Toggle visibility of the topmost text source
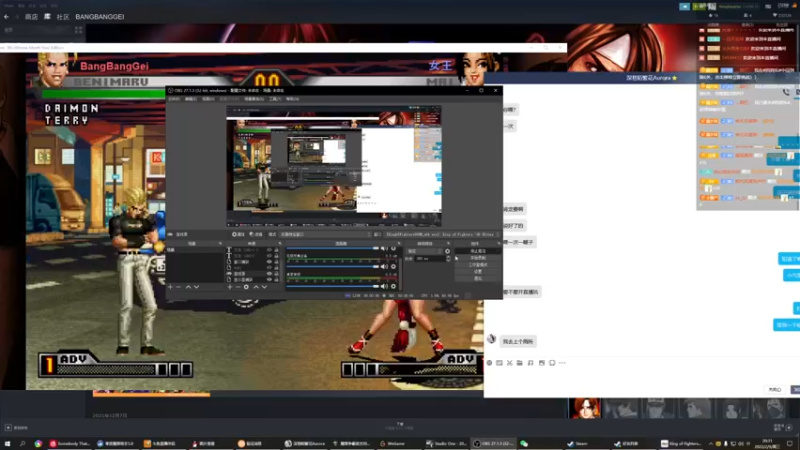The width and height of the screenshot is (800, 450). 269,249
